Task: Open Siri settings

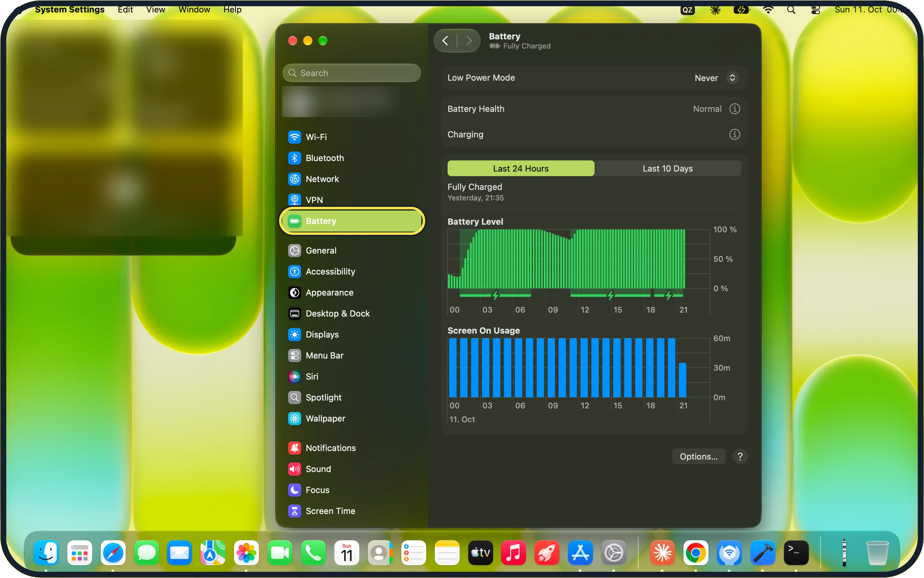Action: (351, 377)
